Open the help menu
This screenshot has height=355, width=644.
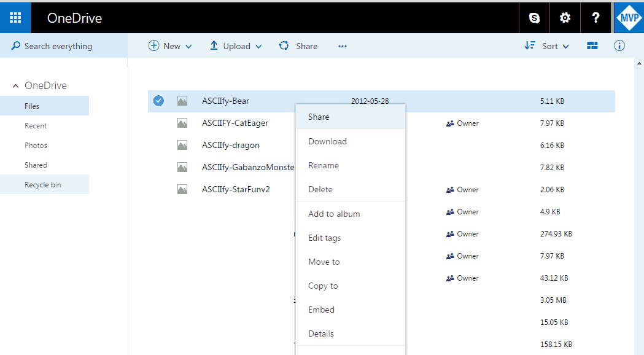click(595, 17)
